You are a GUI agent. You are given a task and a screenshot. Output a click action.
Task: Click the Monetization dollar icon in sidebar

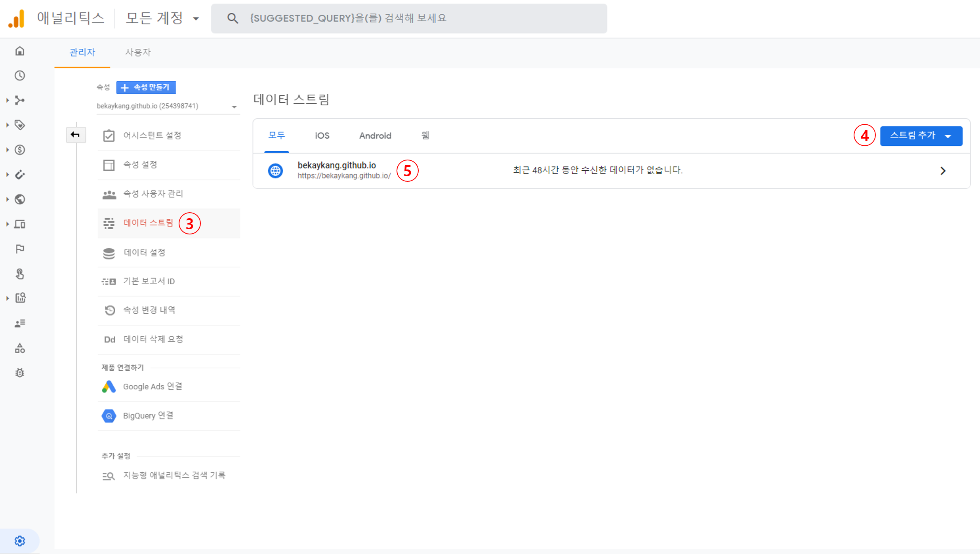click(20, 150)
